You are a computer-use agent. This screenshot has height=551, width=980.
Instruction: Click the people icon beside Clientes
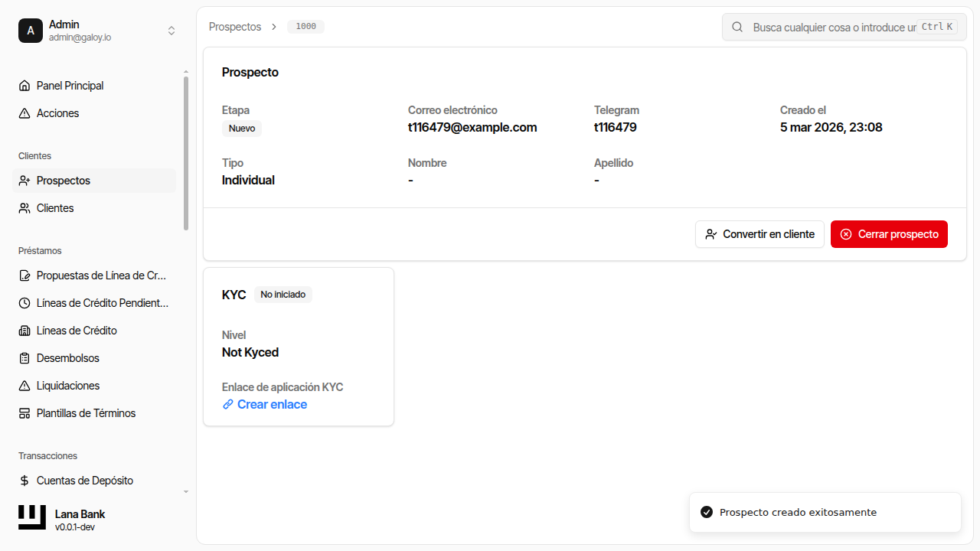(24, 208)
